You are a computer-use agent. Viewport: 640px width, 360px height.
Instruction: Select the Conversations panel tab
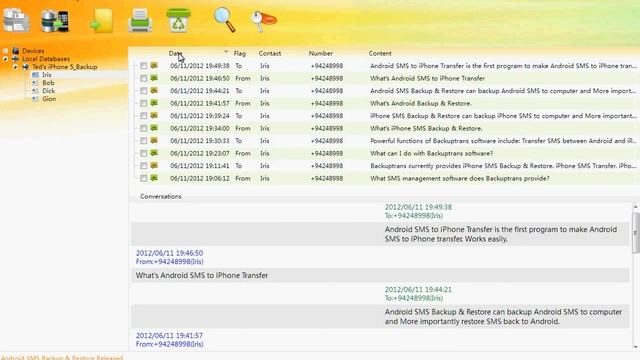pyautogui.click(x=161, y=196)
